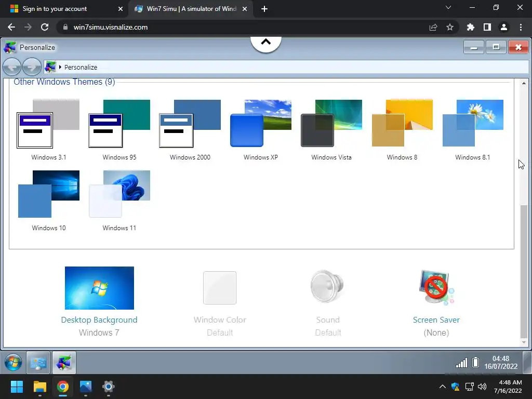The width and height of the screenshot is (532, 399).
Task: Open the Windows taskbar volume icon
Action: (482, 387)
